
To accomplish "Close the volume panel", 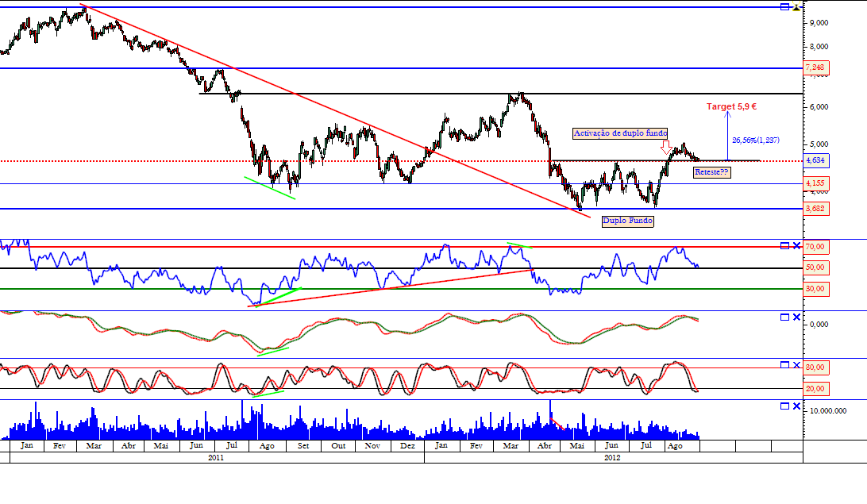I will (x=797, y=406).
